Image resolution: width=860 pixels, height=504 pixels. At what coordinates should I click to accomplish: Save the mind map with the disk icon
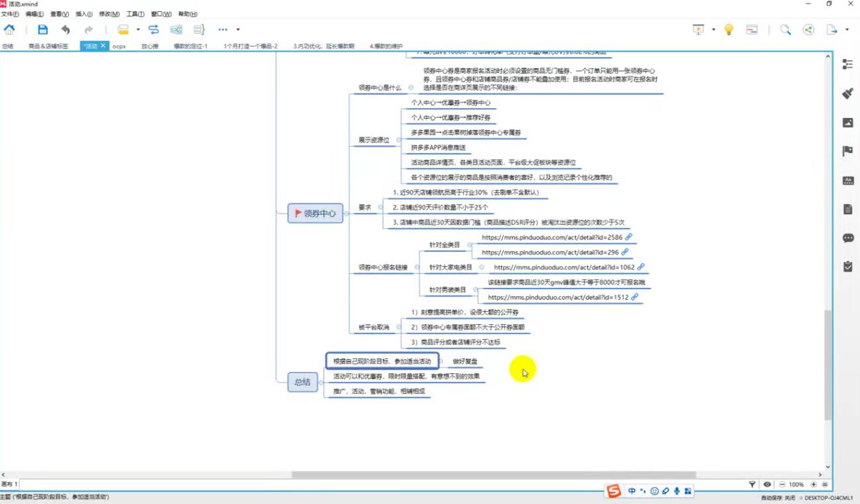coord(42,29)
